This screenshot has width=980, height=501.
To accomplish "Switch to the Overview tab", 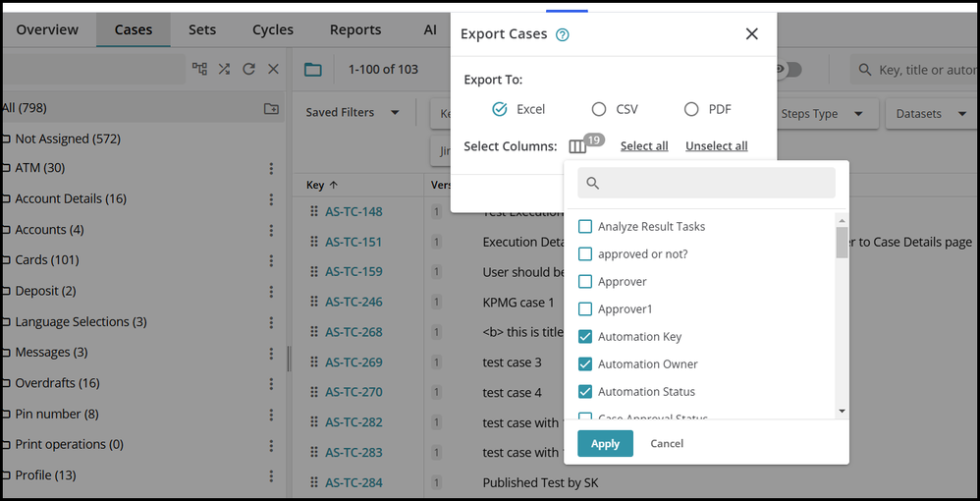I will (x=47, y=30).
